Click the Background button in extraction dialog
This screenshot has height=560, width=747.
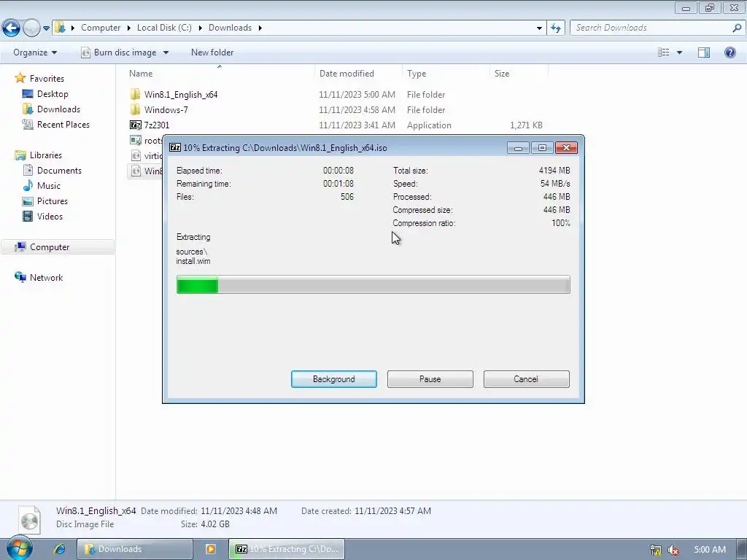[334, 379]
